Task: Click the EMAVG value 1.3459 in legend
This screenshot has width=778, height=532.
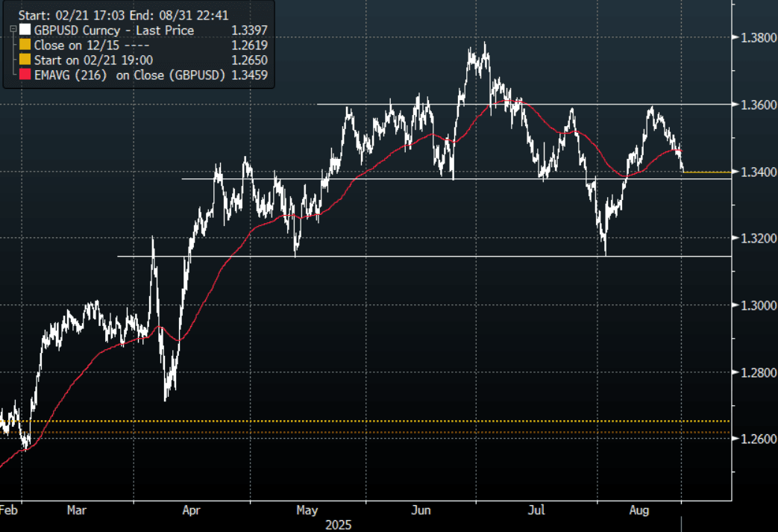Action: click(x=249, y=75)
